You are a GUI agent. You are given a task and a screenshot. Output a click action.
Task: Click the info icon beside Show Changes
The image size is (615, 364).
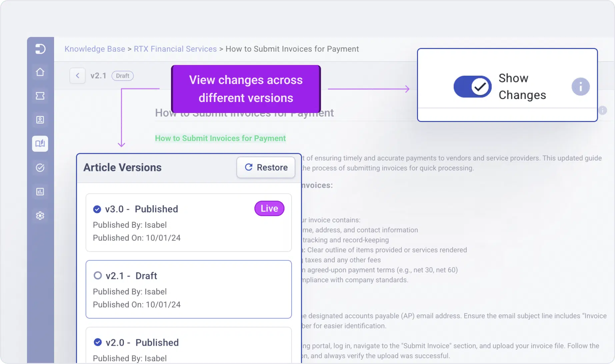[x=580, y=87]
